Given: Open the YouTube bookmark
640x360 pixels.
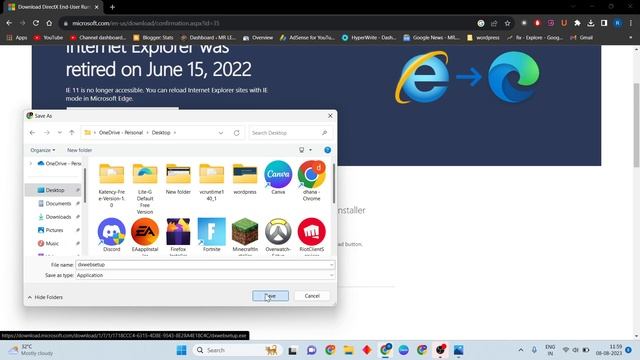Looking at the screenshot, I should (x=49, y=38).
